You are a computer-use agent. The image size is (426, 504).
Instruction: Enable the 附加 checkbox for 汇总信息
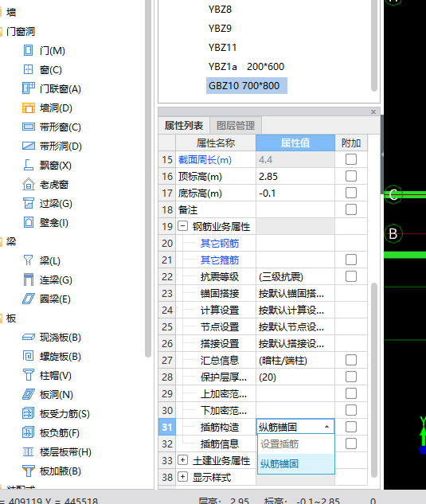[351, 360]
